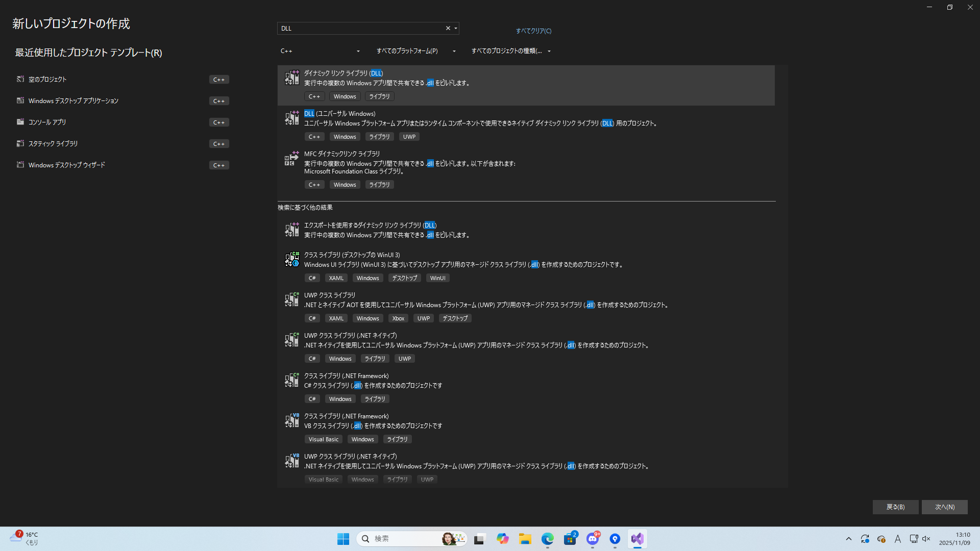Open Microsoft Edge from the taskbar
The image size is (980, 551).
tap(547, 539)
